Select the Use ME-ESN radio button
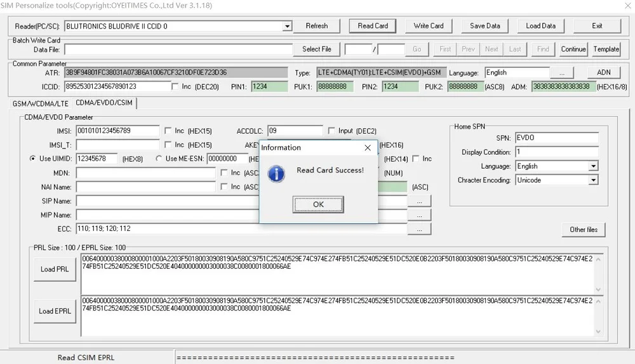This screenshot has height=364, width=635. click(x=159, y=159)
